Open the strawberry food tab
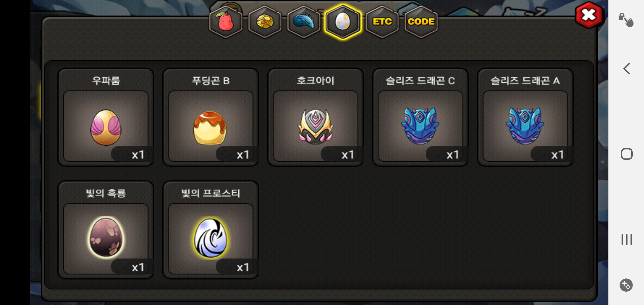 click(x=226, y=22)
